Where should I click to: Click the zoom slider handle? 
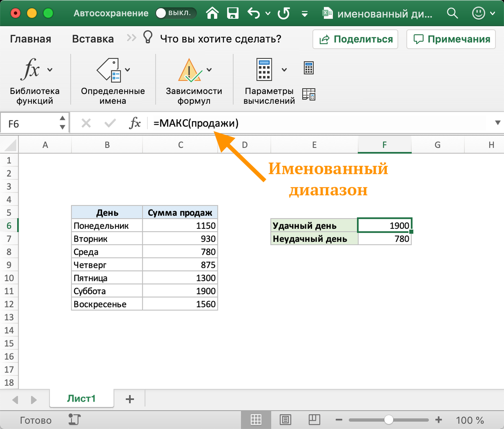[388, 420]
